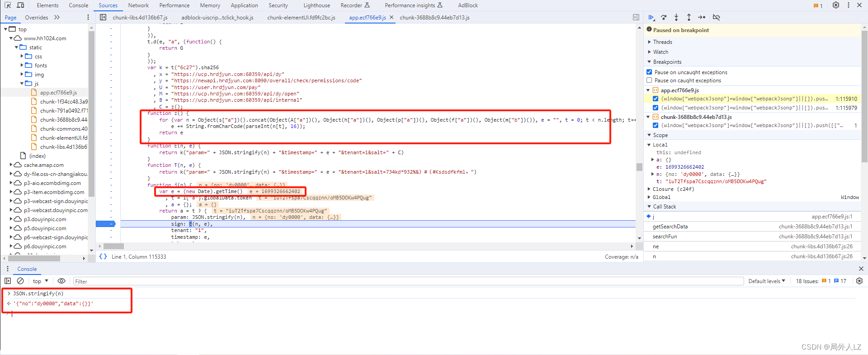Image resolution: width=868 pixels, height=355 pixels.
Task: Click the issues warning badge in top bar
Action: point(818,5)
